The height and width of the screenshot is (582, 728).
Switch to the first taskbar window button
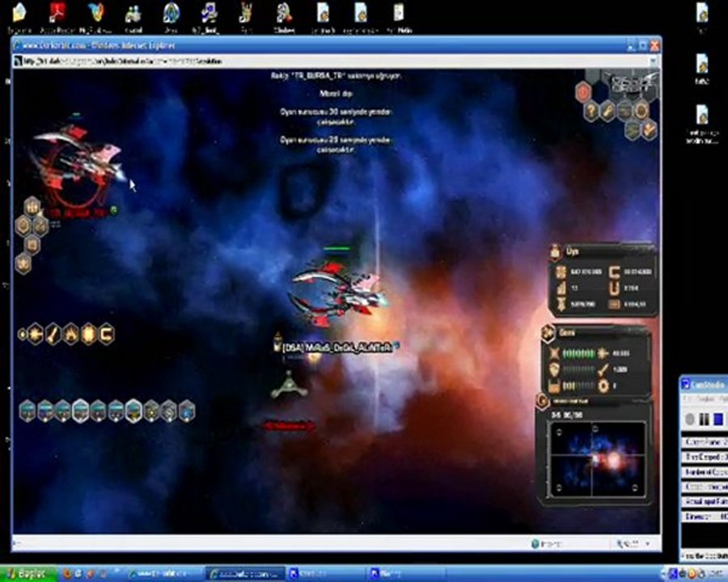pos(164,574)
